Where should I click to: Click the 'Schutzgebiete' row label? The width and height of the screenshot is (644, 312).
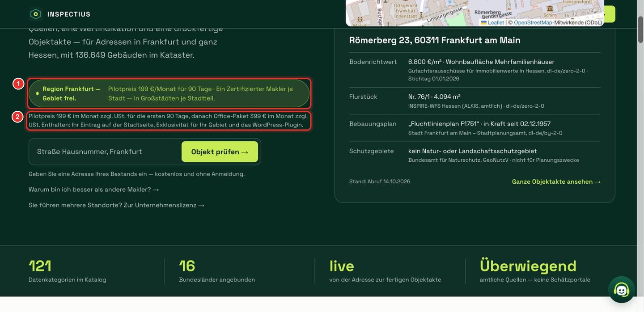coord(372,151)
